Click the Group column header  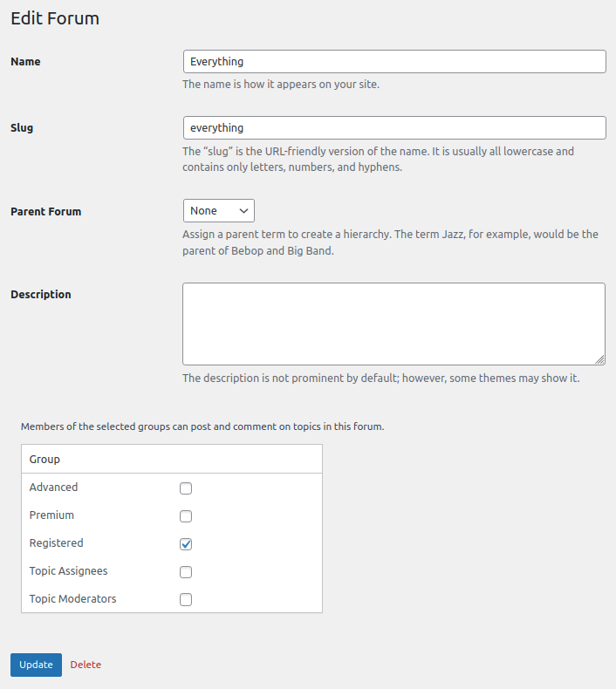coord(44,459)
